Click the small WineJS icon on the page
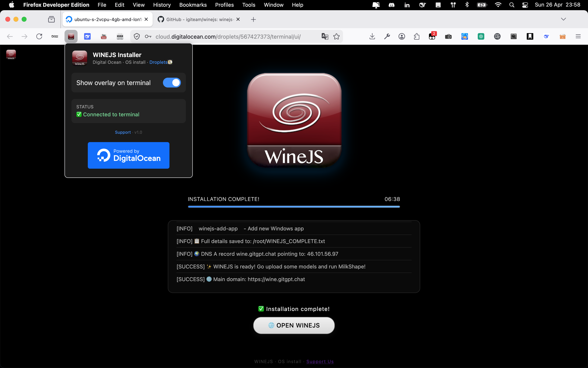Viewport: 588px width, 368px height. pyautogui.click(x=11, y=55)
